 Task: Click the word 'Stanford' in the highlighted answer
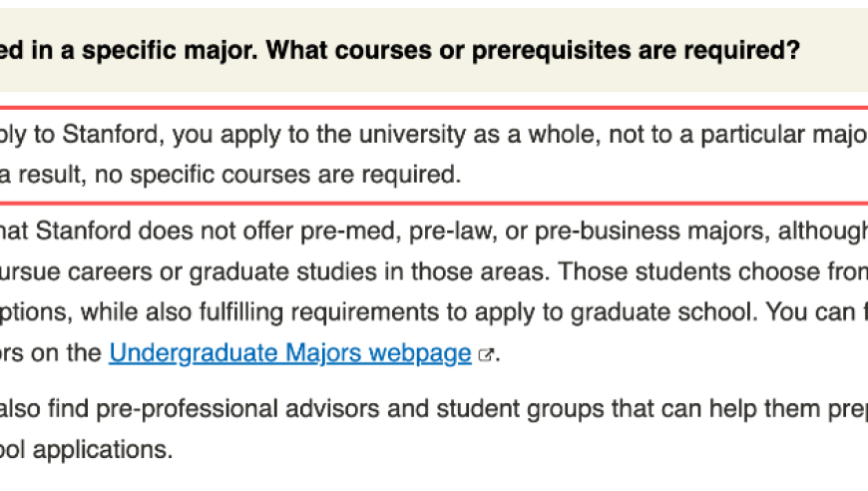[110, 135]
